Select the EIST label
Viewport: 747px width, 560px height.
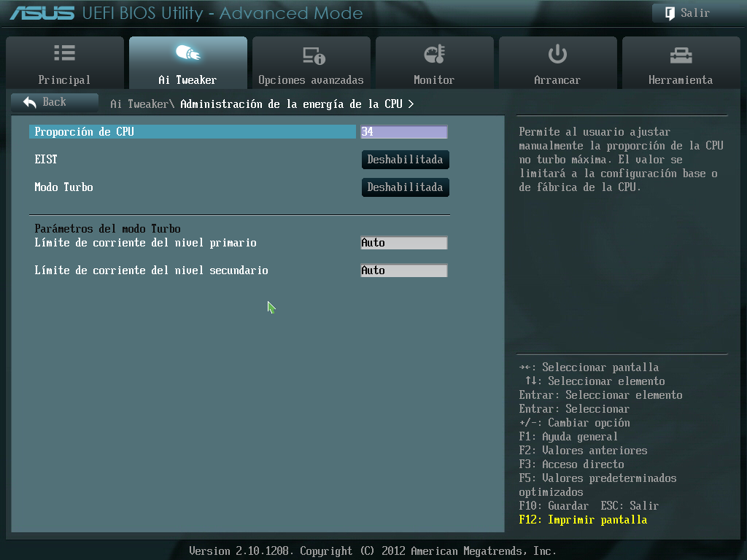click(46, 160)
